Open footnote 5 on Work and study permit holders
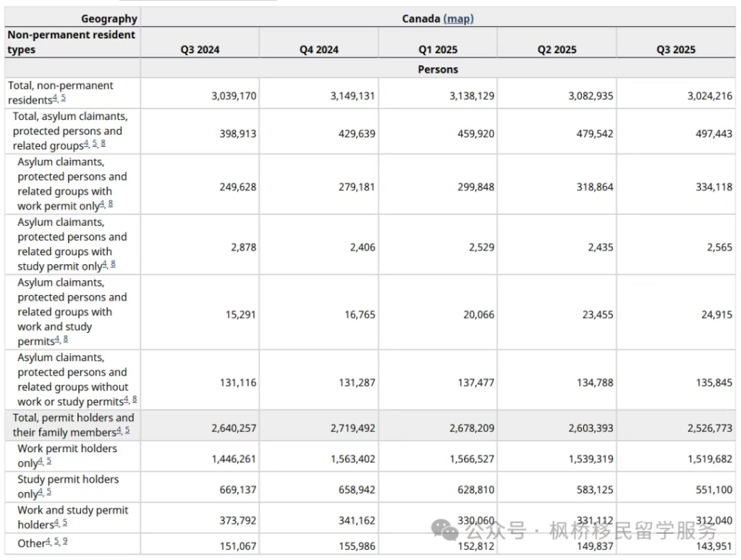 pos(64,522)
